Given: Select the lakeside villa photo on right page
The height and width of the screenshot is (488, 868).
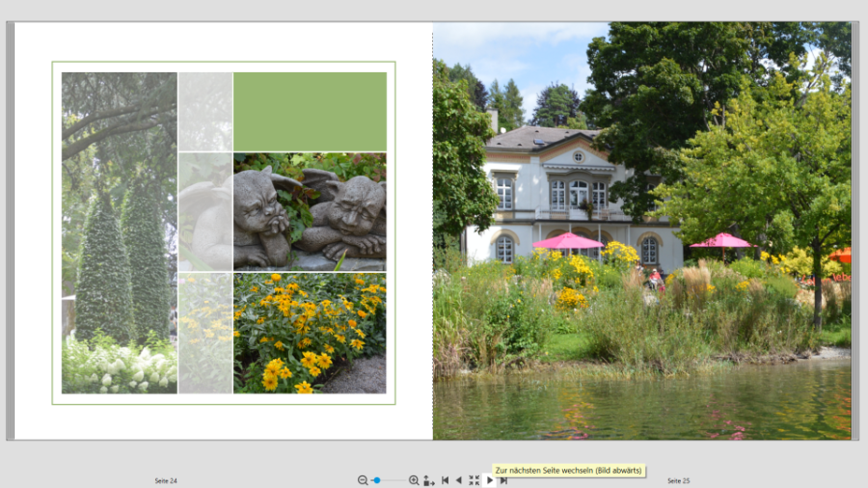Looking at the screenshot, I should pos(641,231).
